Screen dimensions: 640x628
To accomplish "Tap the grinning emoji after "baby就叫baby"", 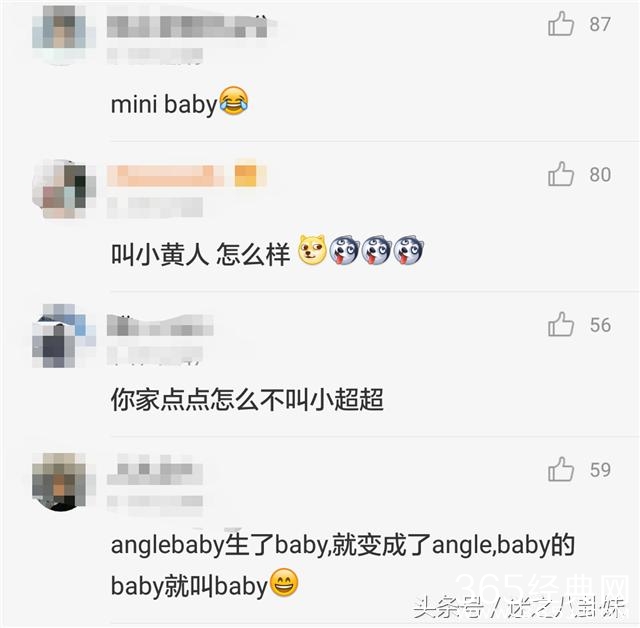I will point(284,582).
